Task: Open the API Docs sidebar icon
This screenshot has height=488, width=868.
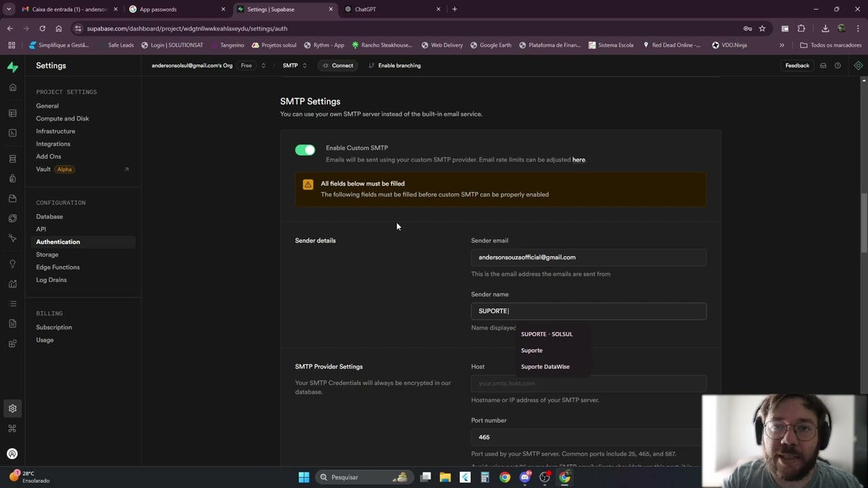Action: click(12, 323)
